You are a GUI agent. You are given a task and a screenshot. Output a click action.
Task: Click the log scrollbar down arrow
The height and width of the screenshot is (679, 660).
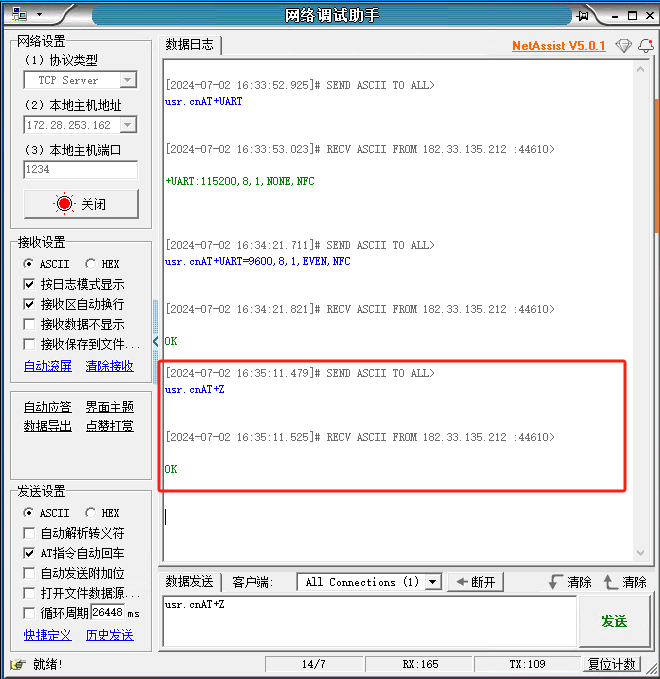[x=641, y=553]
